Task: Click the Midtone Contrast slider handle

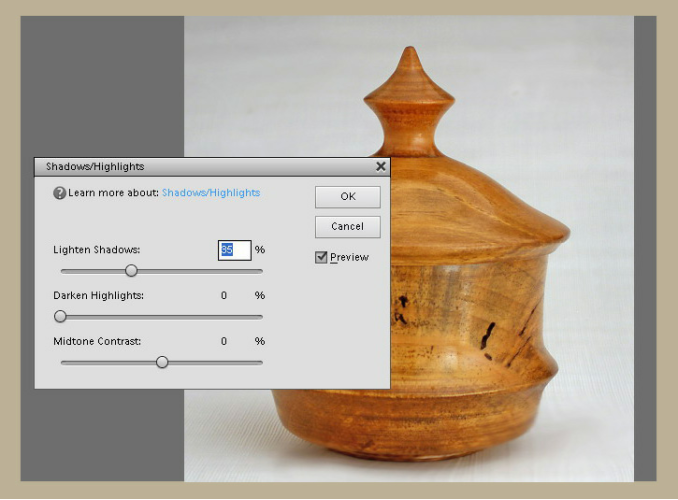Action: point(162,362)
